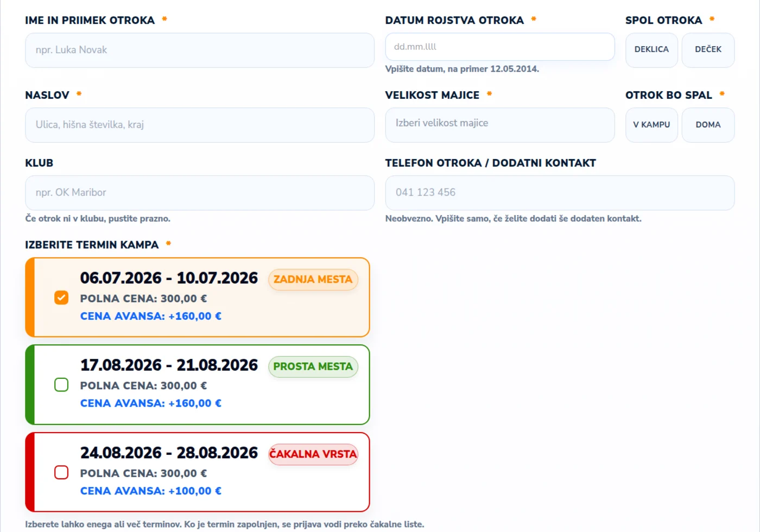Click the IZBERITE TERMIN KAMPA label
The image size is (760, 532).
[x=92, y=245]
